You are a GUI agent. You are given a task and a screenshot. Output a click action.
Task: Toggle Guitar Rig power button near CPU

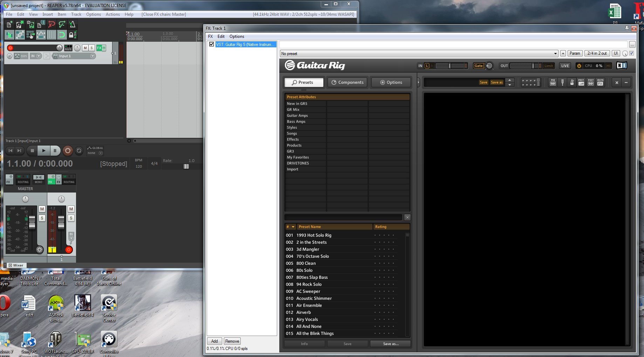(579, 66)
